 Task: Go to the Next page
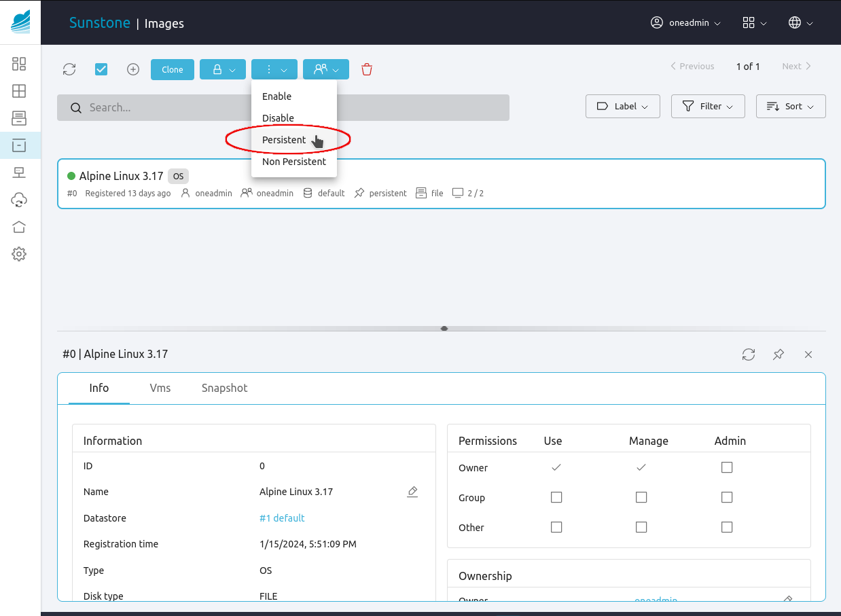[x=797, y=66]
